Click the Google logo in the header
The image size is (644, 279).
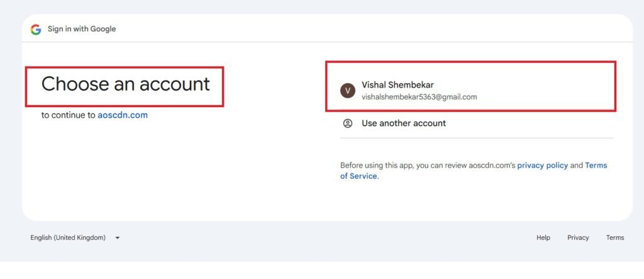click(36, 29)
